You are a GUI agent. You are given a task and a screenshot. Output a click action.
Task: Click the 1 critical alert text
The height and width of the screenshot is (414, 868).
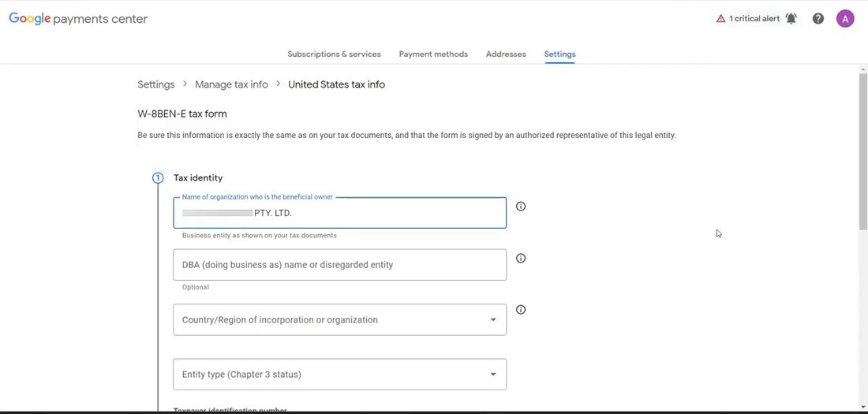(754, 19)
